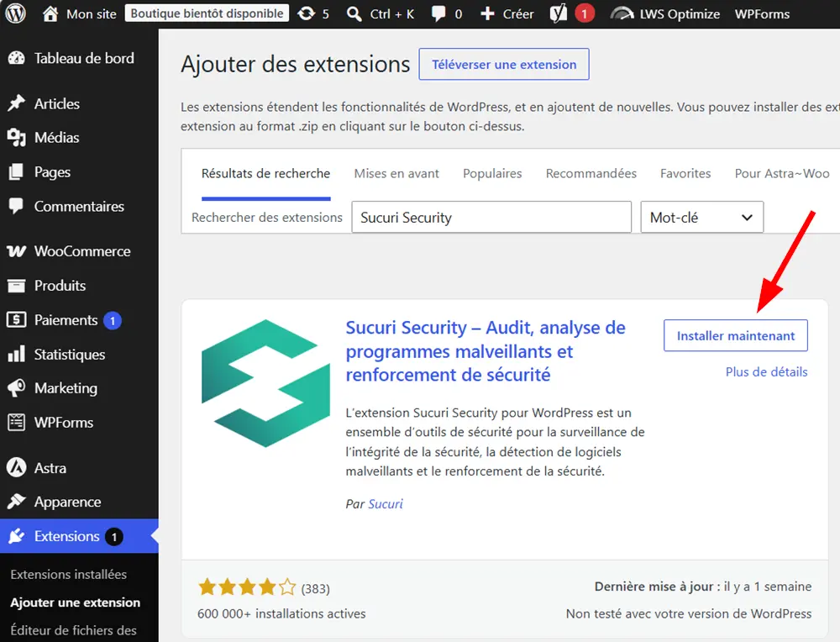
Task: Open the Yoast SEO icon in admin bar
Action: pyautogui.click(x=559, y=13)
